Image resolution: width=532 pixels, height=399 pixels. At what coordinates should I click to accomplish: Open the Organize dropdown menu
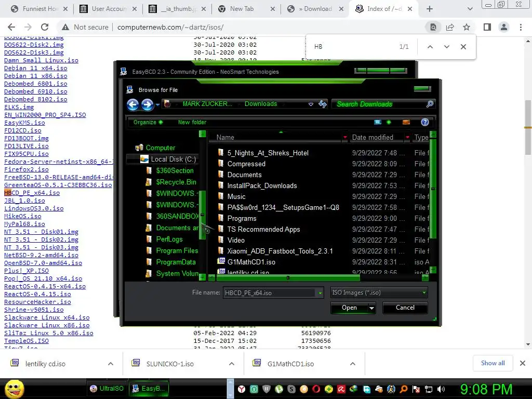coord(148,122)
